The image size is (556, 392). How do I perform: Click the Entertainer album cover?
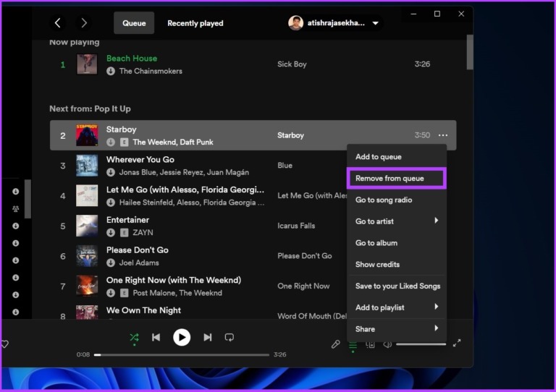coord(87,226)
